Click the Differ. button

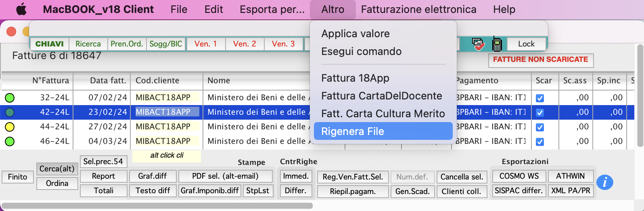pyautogui.click(x=296, y=190)
